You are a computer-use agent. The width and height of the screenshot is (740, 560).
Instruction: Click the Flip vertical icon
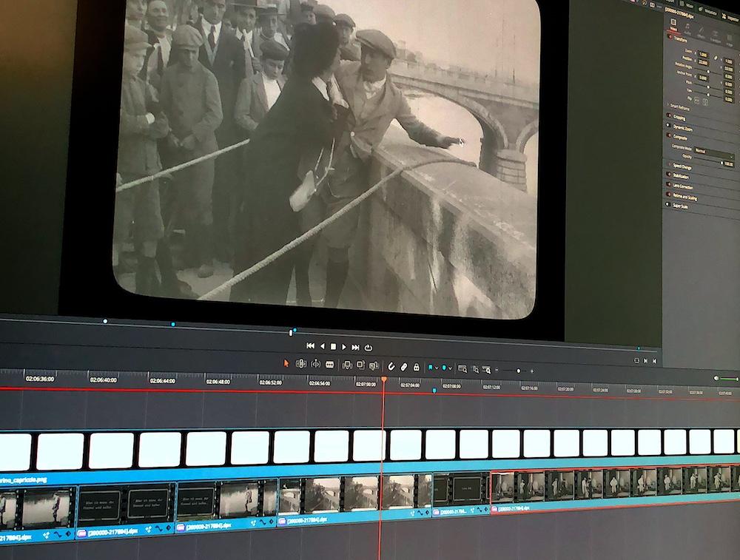[705, 102]
